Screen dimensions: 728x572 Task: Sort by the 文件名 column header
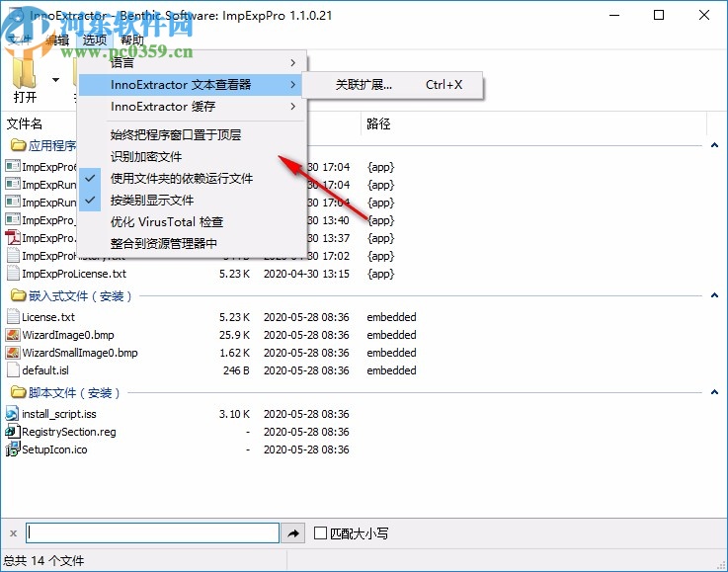[24, 123]
